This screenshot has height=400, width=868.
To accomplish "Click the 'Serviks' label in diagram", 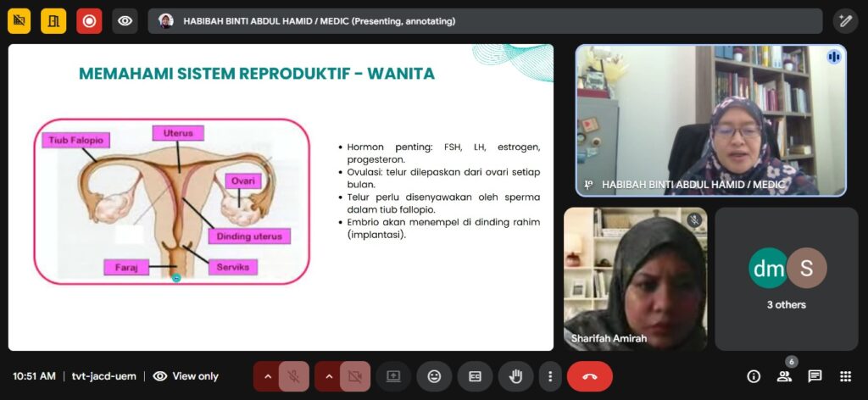I will (233, 267).
